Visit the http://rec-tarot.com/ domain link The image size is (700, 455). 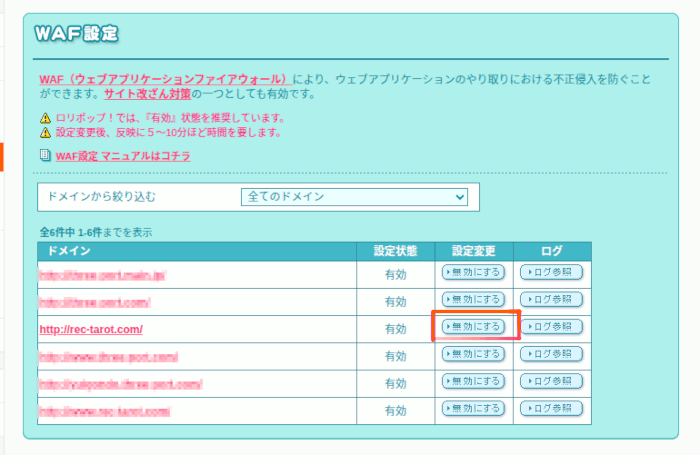[x=91, y=329]
